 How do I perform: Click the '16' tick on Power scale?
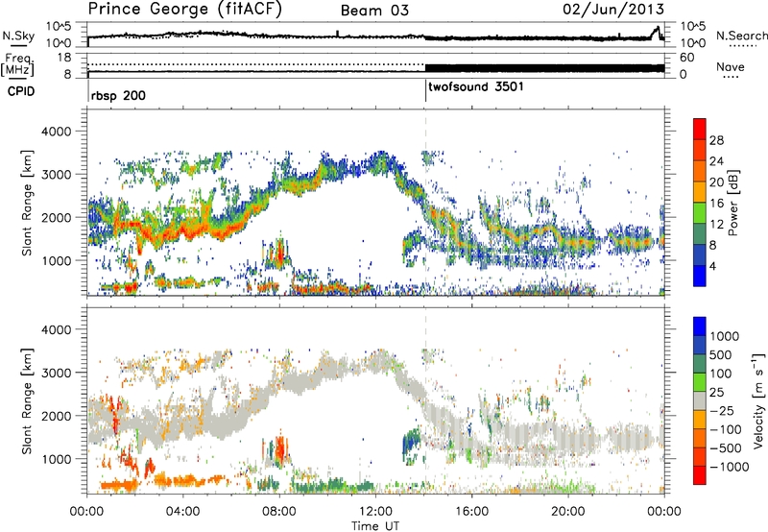tap(716, 204)
